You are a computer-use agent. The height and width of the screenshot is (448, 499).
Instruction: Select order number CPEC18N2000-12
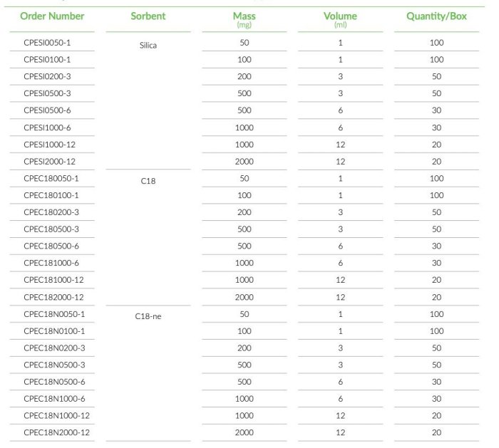click(x=56, y=432)
